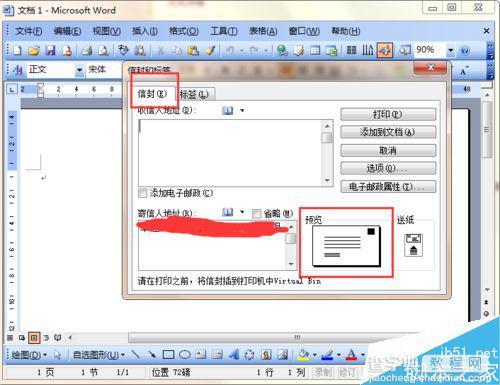Click the Insert Diagram icon in Drawing toolbar
Image resolution: width=500 pixels, height=385 pixels.
click(x=249, y=354)
